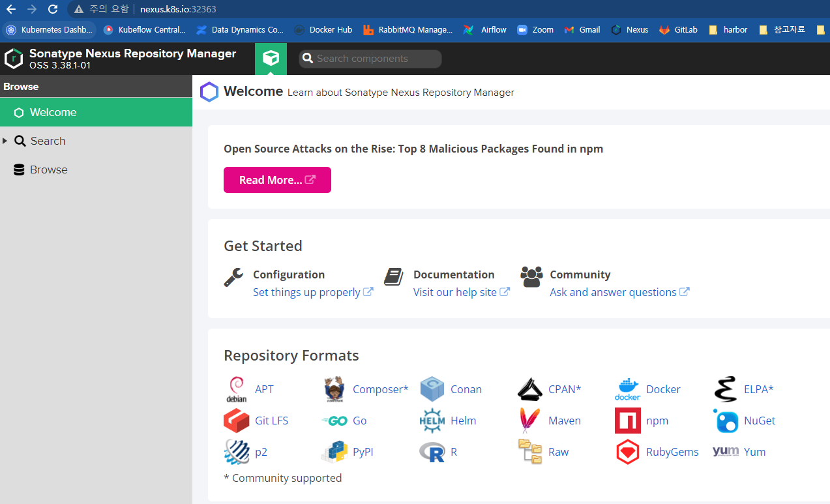Open the Kubernetes Dashboard bookmark

click(50, 29)
